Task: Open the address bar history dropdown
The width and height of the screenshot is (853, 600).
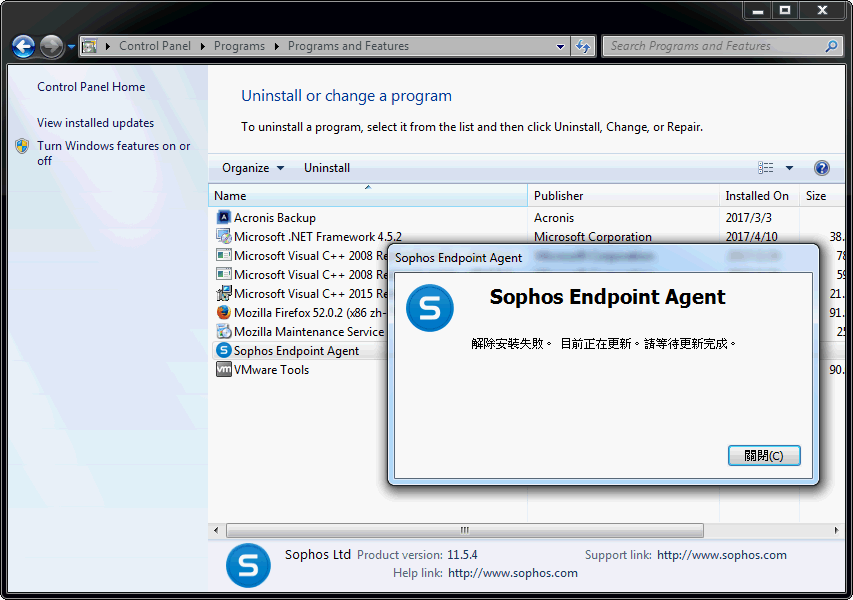Action: 560,46
